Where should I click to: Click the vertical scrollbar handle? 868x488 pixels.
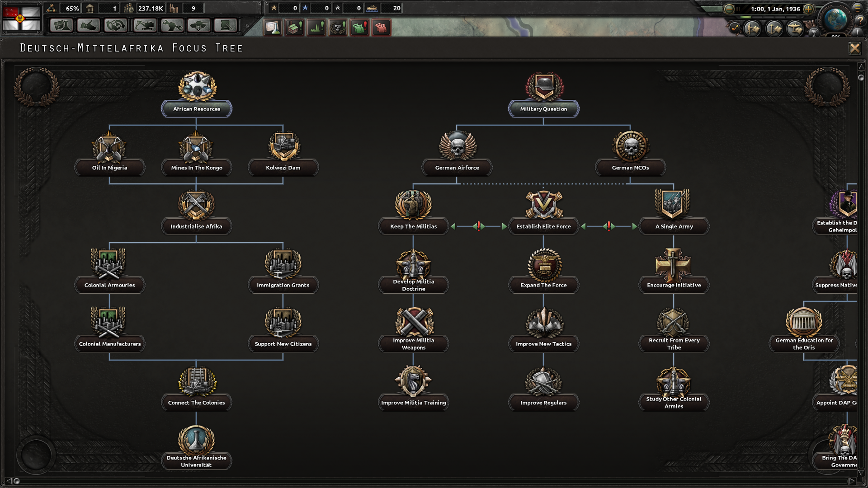click(x=861, y=78)
